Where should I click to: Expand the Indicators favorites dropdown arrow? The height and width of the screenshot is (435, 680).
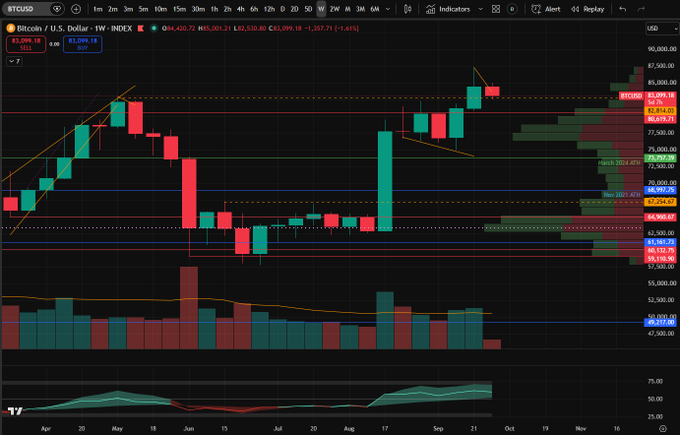(480, 9)
